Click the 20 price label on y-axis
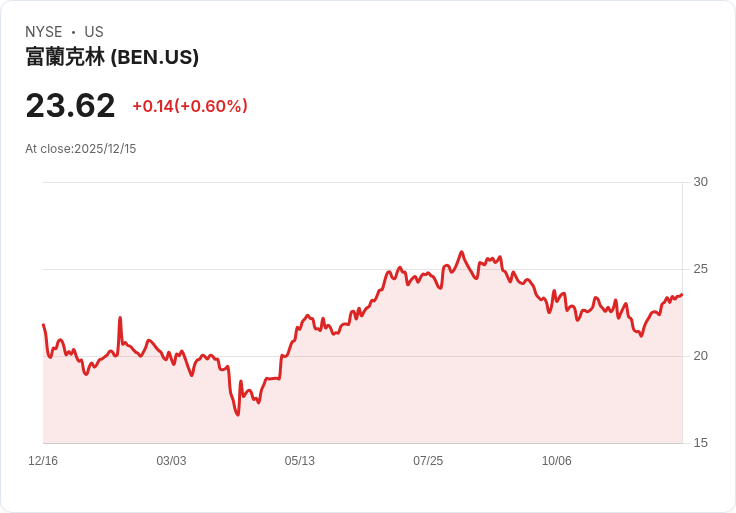The width and height of the screenshot is (736, 513). point(700,356)
